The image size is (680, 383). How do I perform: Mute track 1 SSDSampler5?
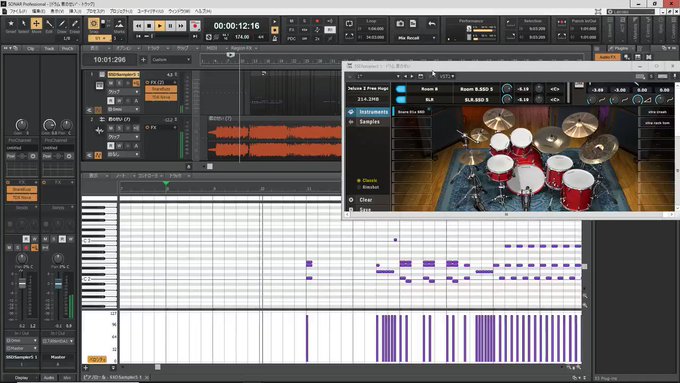point(111,83)
